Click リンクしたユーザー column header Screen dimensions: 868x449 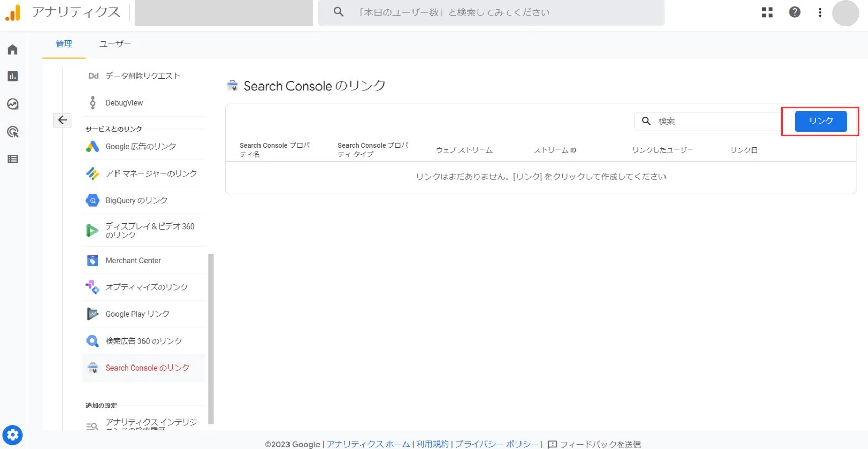tap(663, 150)
